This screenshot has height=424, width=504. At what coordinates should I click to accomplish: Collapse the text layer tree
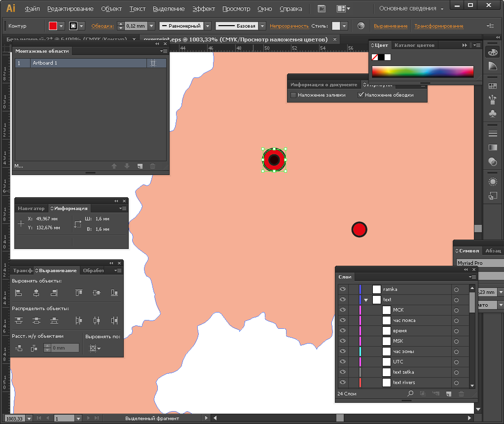[x=366, y=300]
